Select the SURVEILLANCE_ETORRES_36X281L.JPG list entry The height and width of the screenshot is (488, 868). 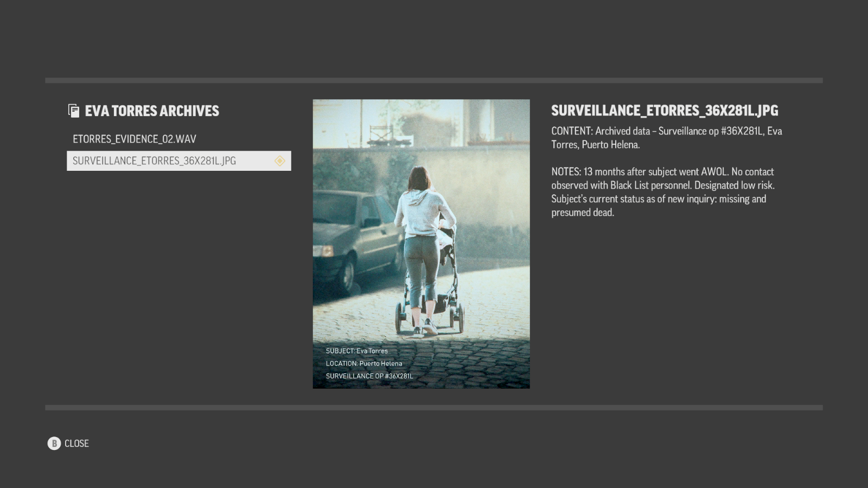[179, 161]
